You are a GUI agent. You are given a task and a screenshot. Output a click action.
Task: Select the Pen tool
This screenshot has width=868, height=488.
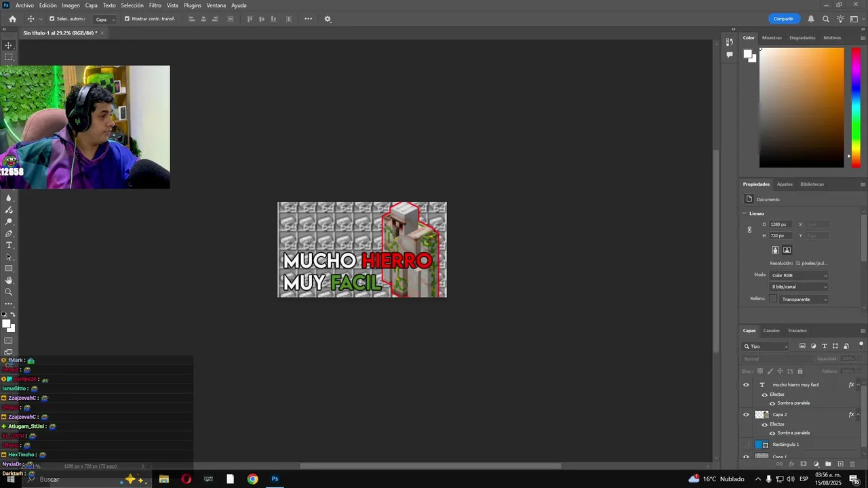[9, 233]
